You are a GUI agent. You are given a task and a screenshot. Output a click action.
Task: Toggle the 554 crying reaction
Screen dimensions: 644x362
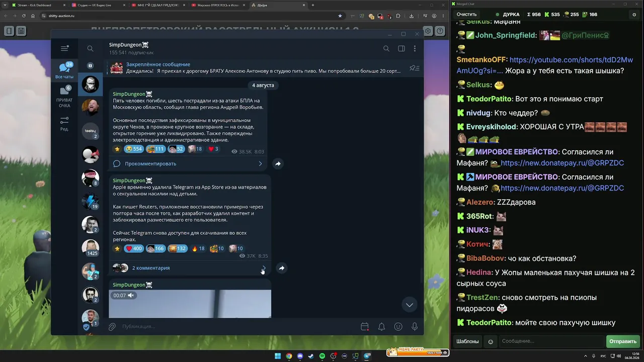[x=134, y=149]
